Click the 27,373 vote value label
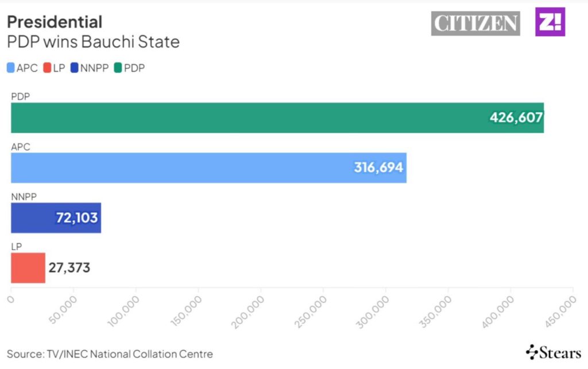Screen dimensions: 588x369 click(69, 267)
